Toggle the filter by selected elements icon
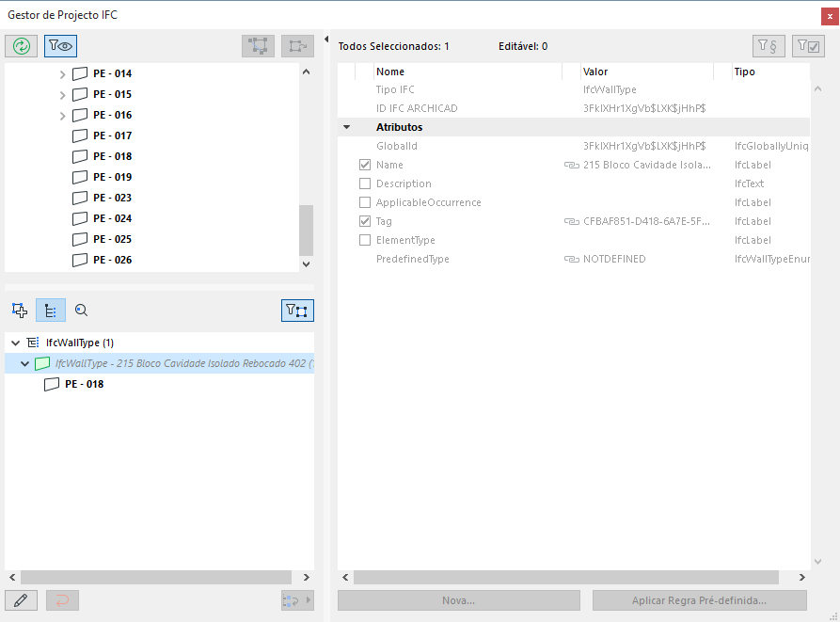840x622 pixels. [x=297, y=311]
